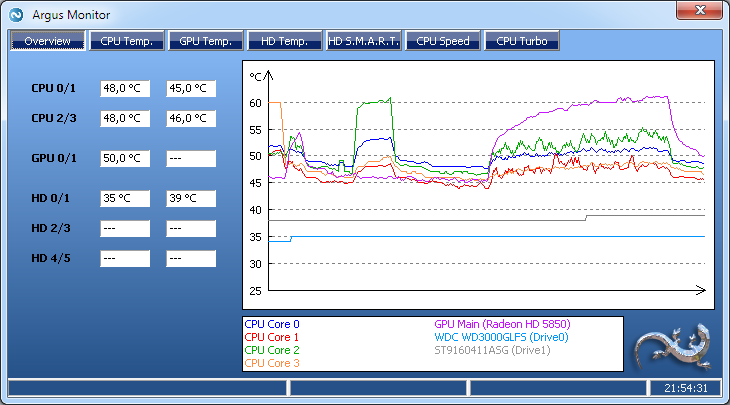Click the HD 1 temperature field 39 °C
The image size is (730, 405).
coord(191,198)
